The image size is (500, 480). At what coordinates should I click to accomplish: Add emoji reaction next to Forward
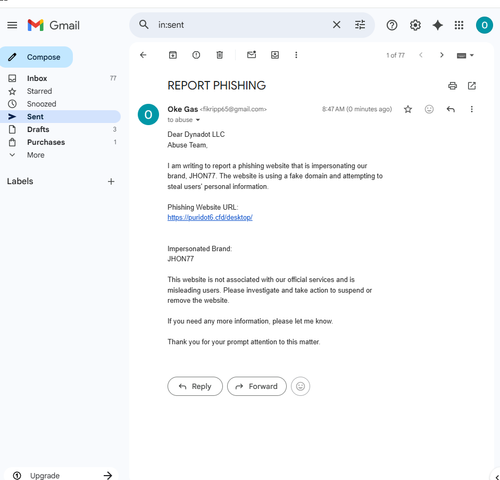(300, 386)
